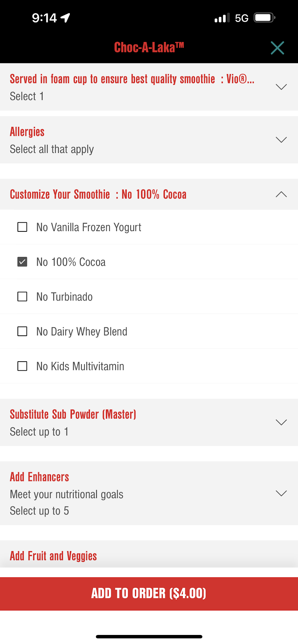
Task: Tick the No Turbinado checkbox
Action: (x=23, y=297)
